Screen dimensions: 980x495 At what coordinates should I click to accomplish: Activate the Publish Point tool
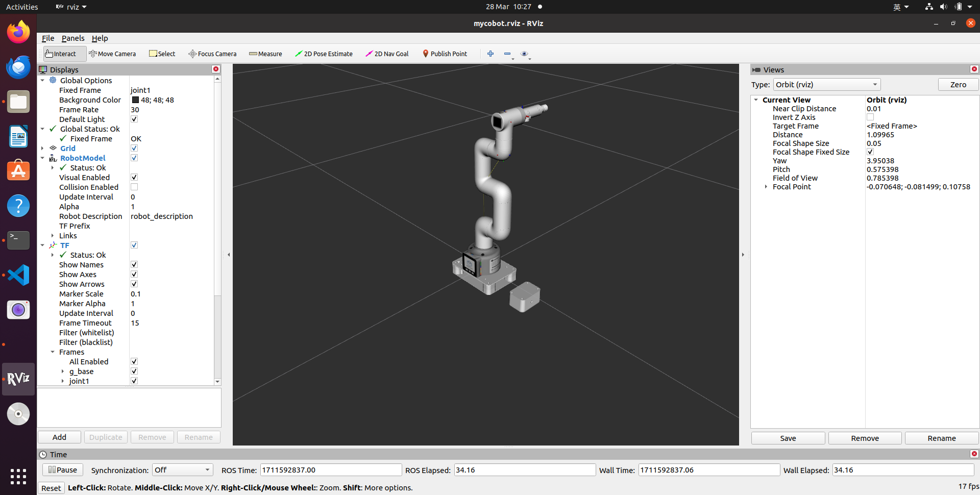[445, 54]
